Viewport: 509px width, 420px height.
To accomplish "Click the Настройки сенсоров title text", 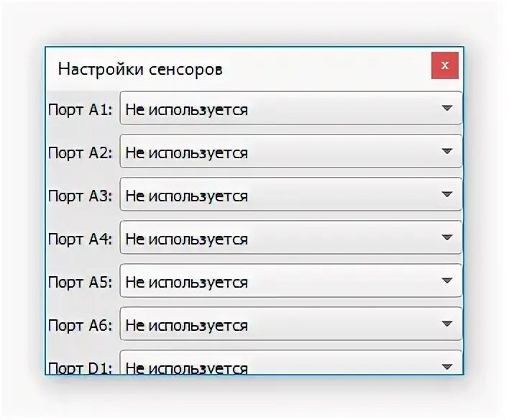I will click(140, 70).
